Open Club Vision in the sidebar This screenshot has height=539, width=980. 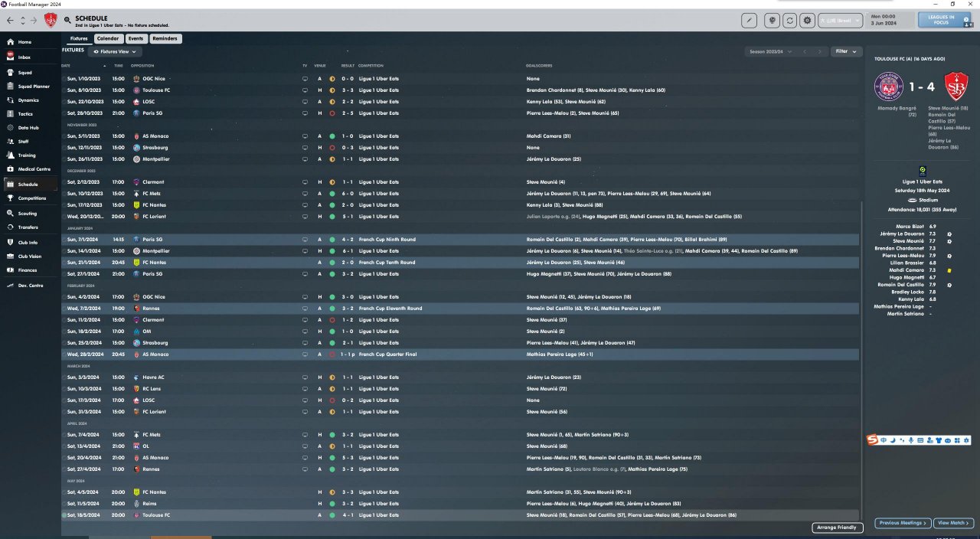[x=29, y=256]
